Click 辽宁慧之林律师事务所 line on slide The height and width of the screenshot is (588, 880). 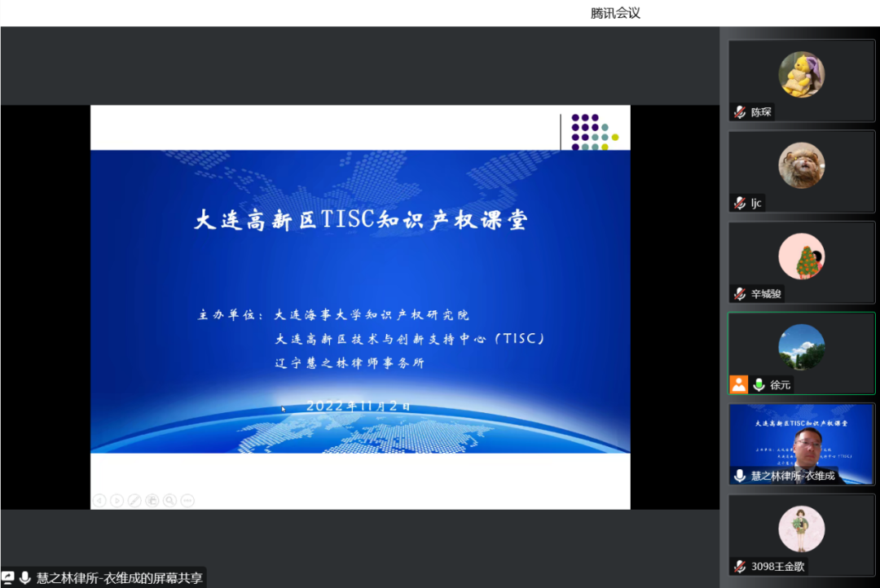(x=350, y=363)
